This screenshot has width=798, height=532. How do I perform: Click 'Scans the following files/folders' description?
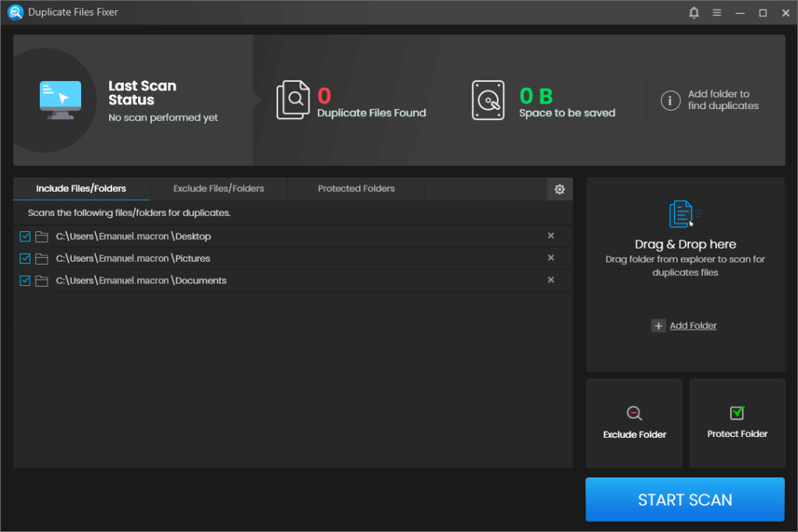129,213
